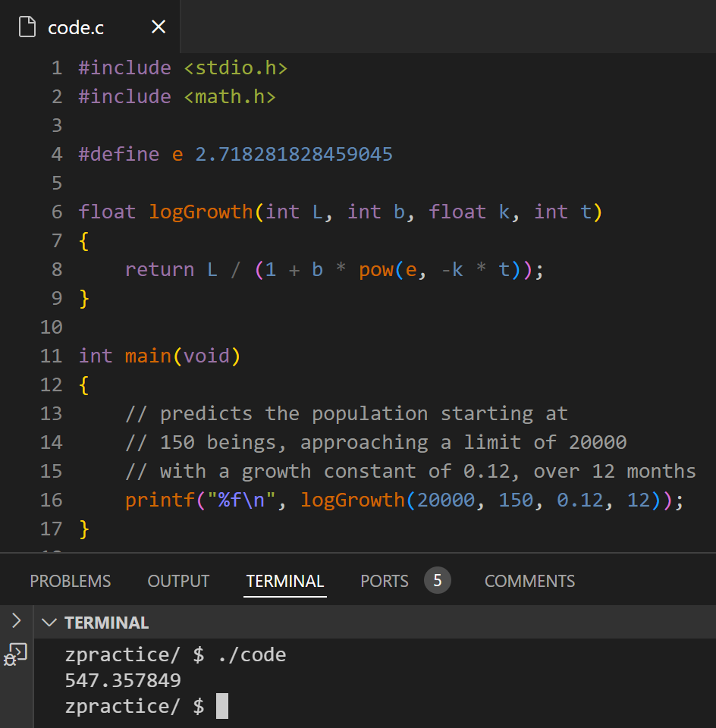Click the '#define e' directive
Viewport: 716px width, 728px height.
click(x=130, y=155)
